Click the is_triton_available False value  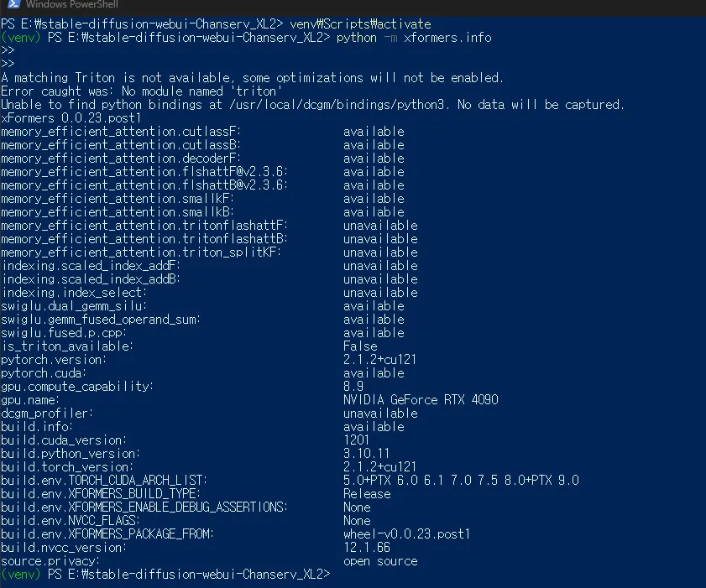click(360, 346)
